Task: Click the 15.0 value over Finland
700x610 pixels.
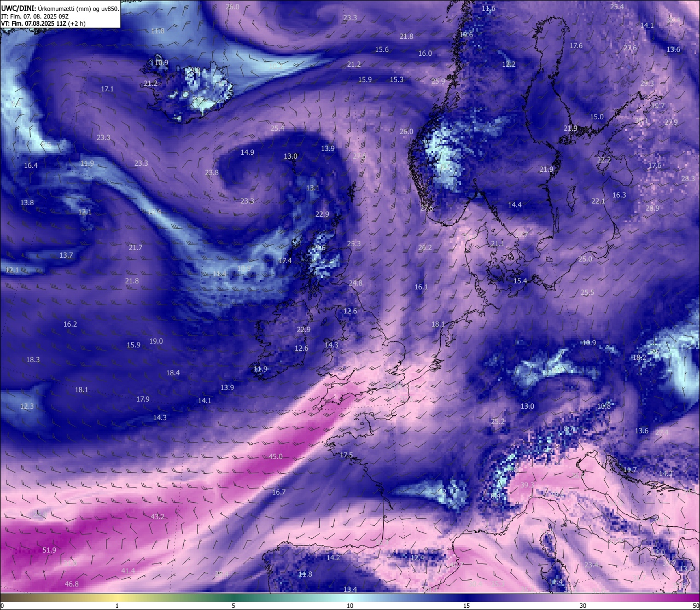Action: (597, 117)
